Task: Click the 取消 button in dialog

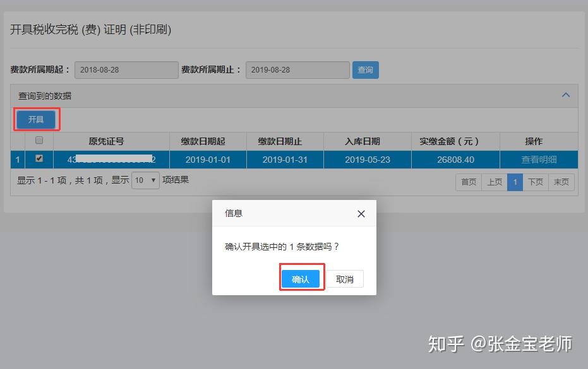Action: (345, 279)
